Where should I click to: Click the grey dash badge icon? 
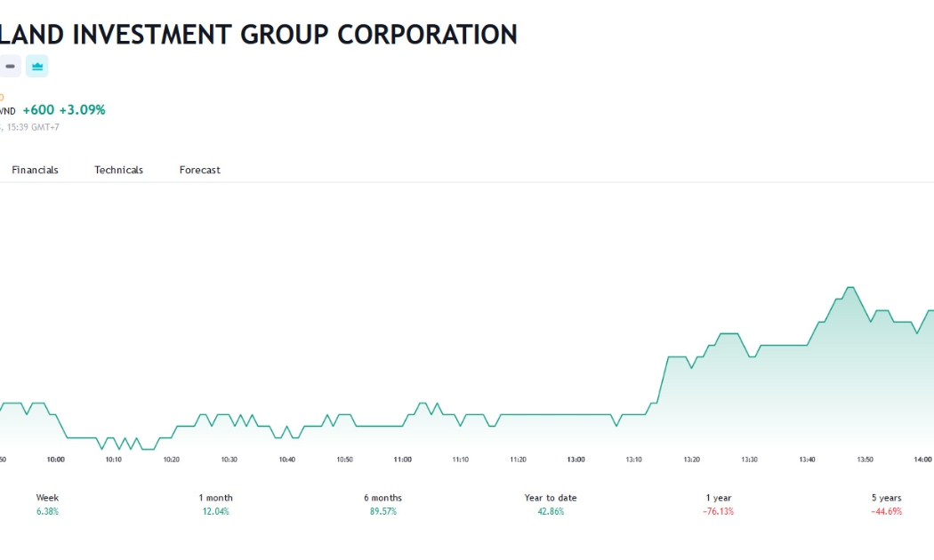[10, 66]
